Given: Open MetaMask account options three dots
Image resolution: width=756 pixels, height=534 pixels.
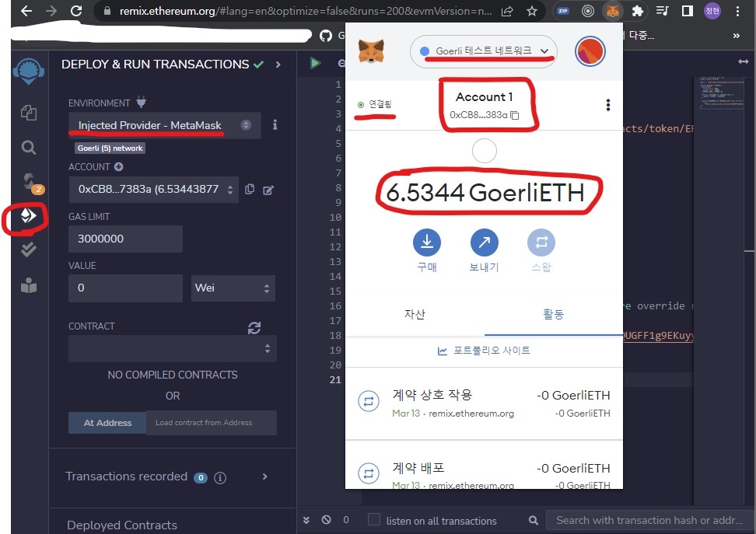Looking at the screenshot, I should point(608,105).
